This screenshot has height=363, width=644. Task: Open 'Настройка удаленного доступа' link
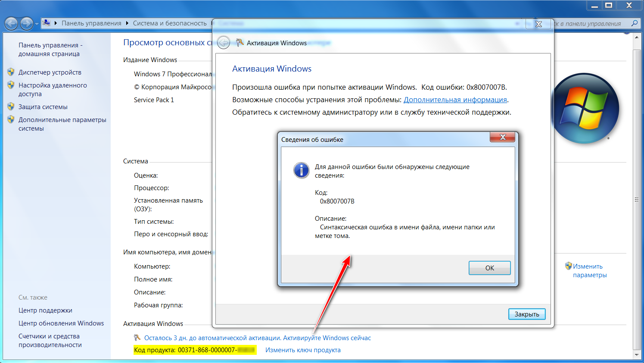point(53,90)
